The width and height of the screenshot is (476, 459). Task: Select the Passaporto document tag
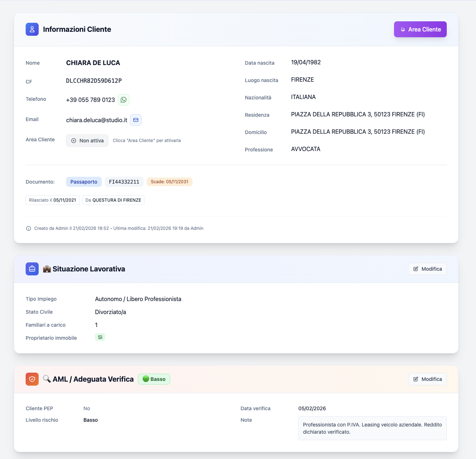click(x=84, y=182)
